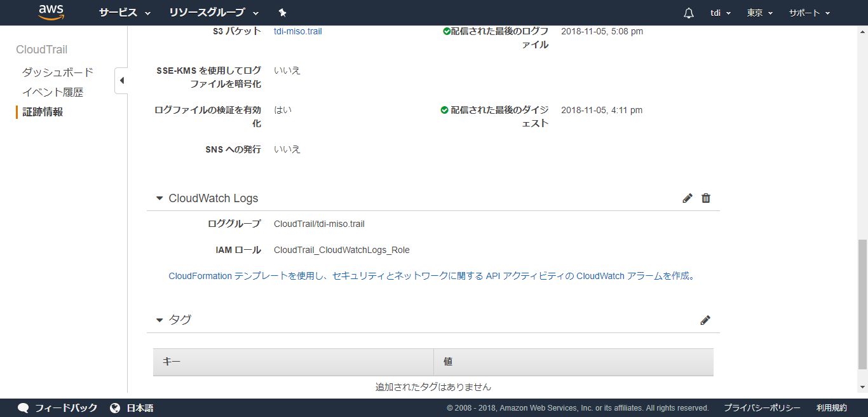Open the 東京 region dropdown
Viewport: 868px width, 417px height.
(x=759, y=13)
